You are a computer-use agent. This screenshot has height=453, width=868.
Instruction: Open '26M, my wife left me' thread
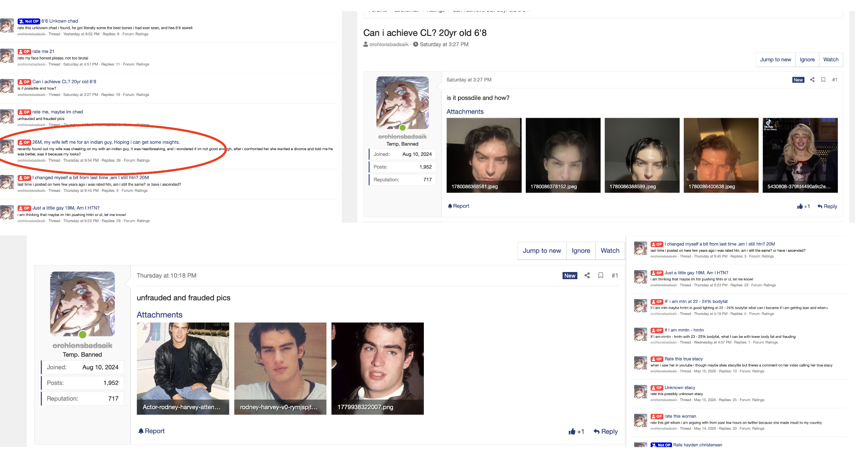pyautogui.click(x=106, y=142)
